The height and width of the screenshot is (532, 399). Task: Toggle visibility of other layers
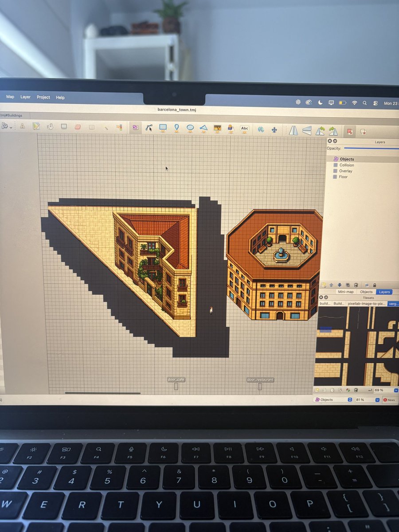pos(367,285)
